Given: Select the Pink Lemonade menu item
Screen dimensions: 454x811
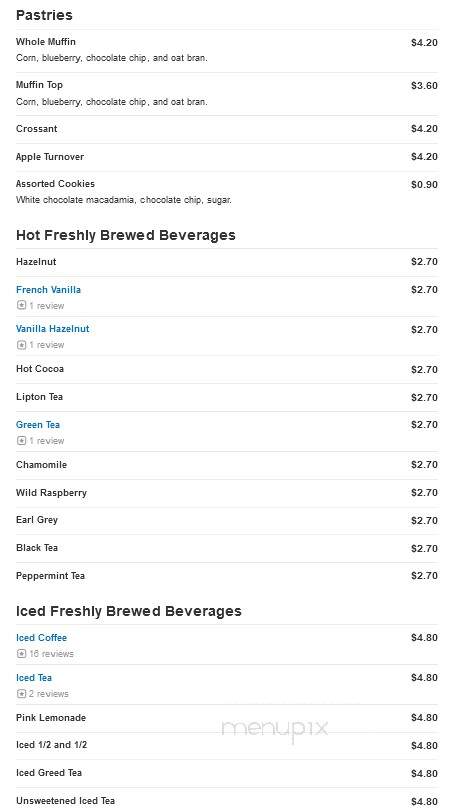Looking at the screenshot, I should (226, 718).
